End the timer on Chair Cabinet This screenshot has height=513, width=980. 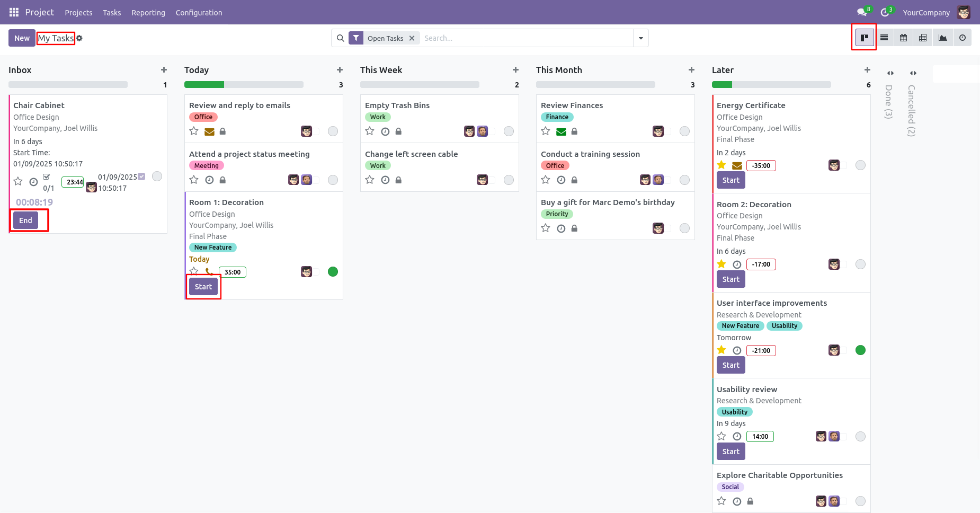pyautogui.click(x=25, y=220)
